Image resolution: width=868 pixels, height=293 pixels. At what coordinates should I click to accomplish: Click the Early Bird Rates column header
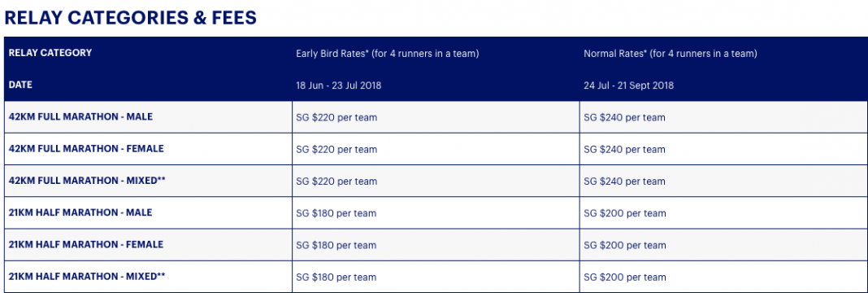click(388, 54)
